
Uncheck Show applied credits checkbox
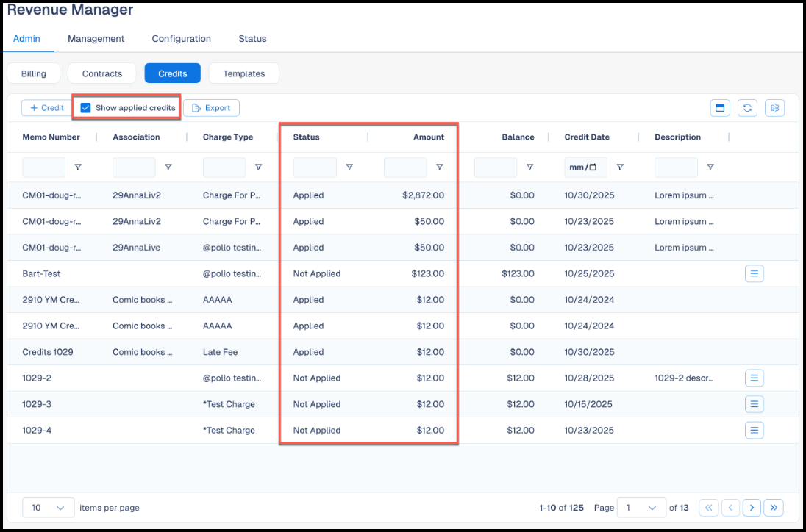tap(86, 108)
